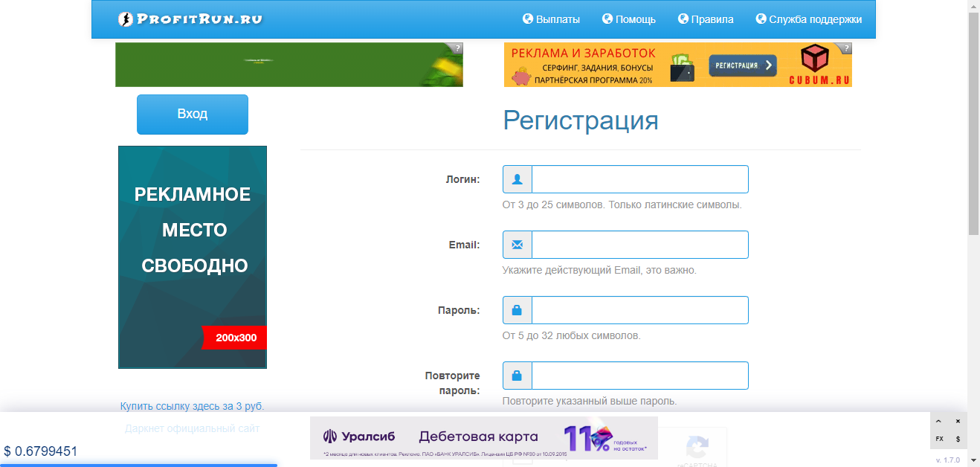Click the globe icon beside Помощь
980x467 pixels.
tap(607, 19)
